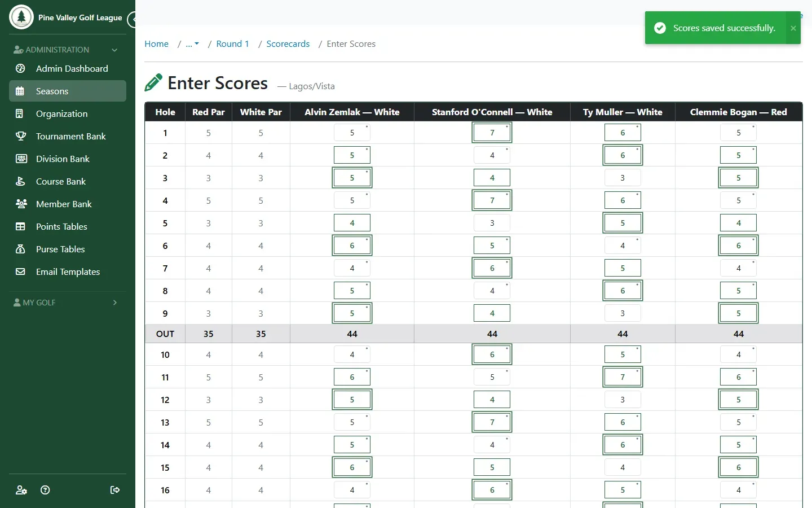Open user settings icon at the sidebar bottom

(21, 490)
